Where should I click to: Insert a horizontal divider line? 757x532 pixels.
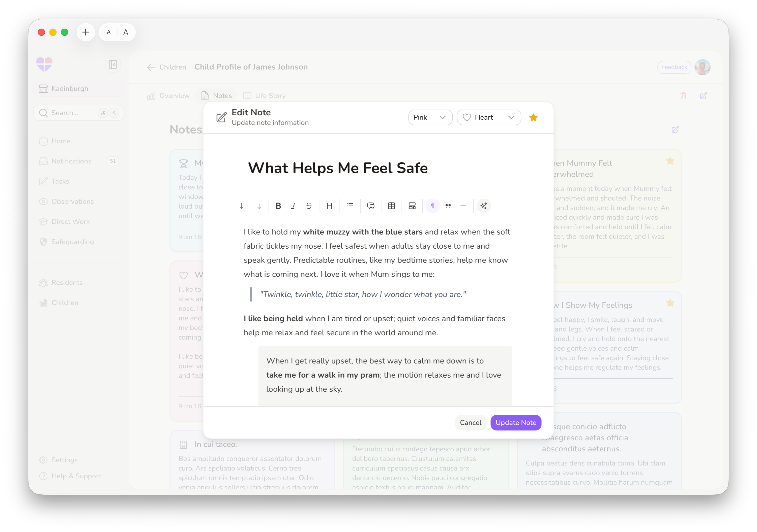click(463, 206)
